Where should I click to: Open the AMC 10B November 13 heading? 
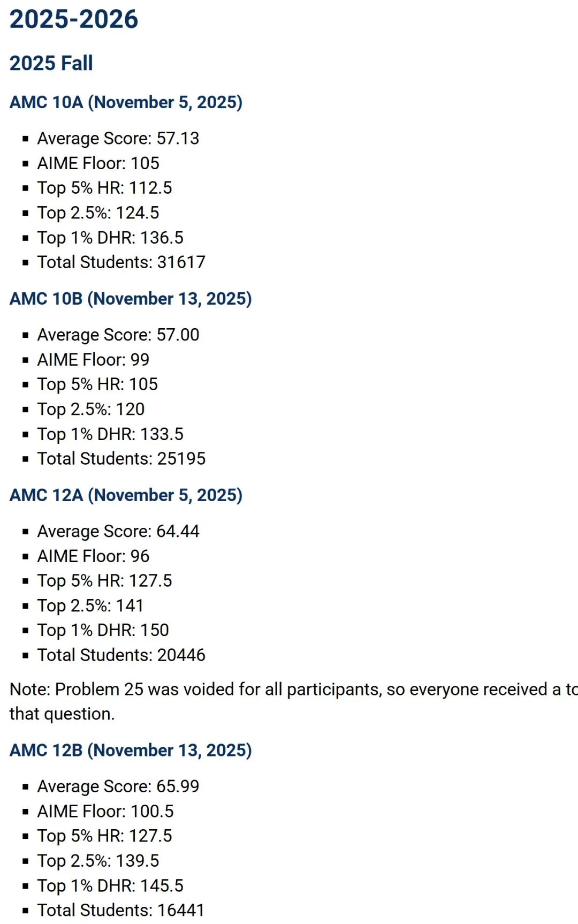131,299
